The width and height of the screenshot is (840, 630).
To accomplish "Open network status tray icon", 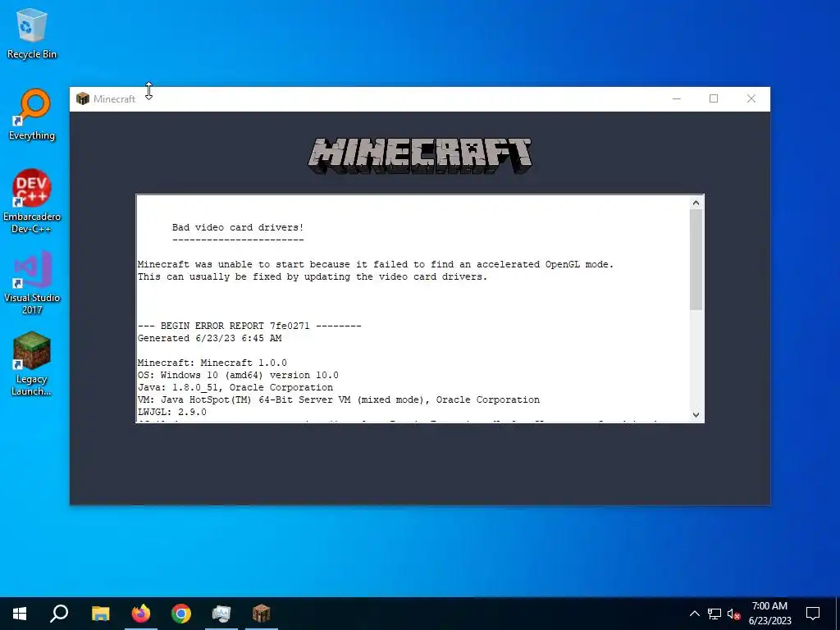I will pos(714,614).
